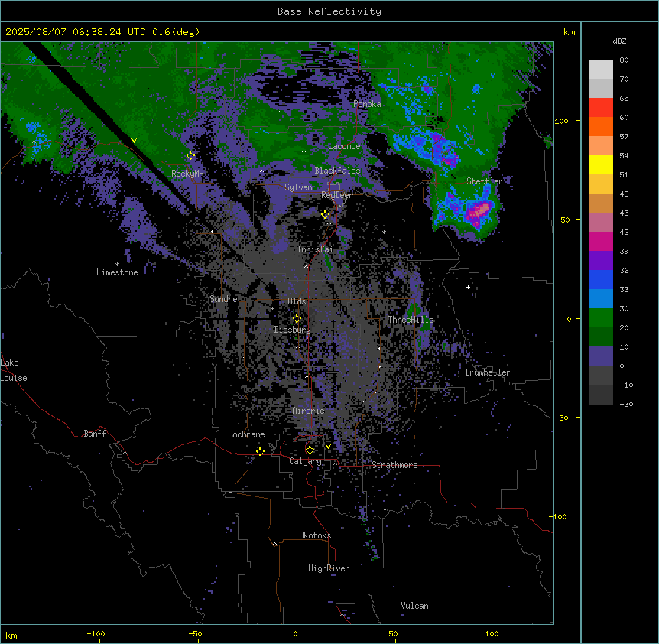This screenshot has height=644, width=659.
Task: Click the Calgary city label
Action: point(305,461)
